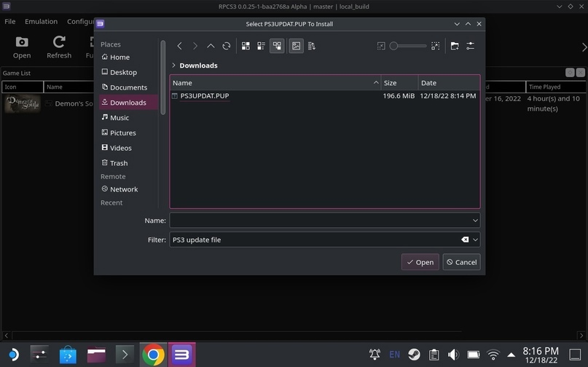Open the Music place
588x367 pixels.
(129, 118)
